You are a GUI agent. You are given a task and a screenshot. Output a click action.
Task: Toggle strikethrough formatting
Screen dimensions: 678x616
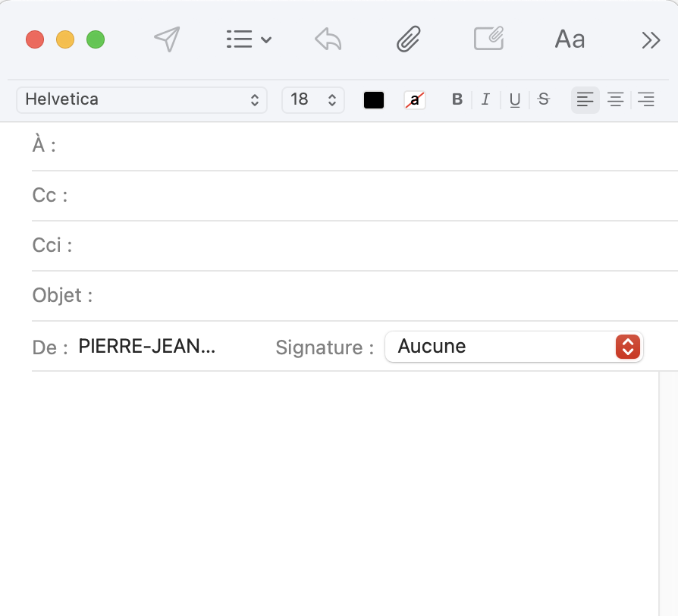[x=543, y=99]
